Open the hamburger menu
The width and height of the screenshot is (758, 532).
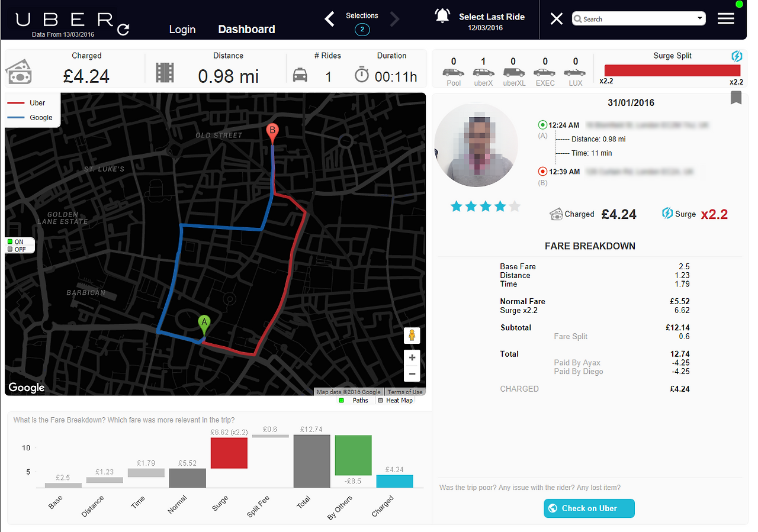click(726, 18)
